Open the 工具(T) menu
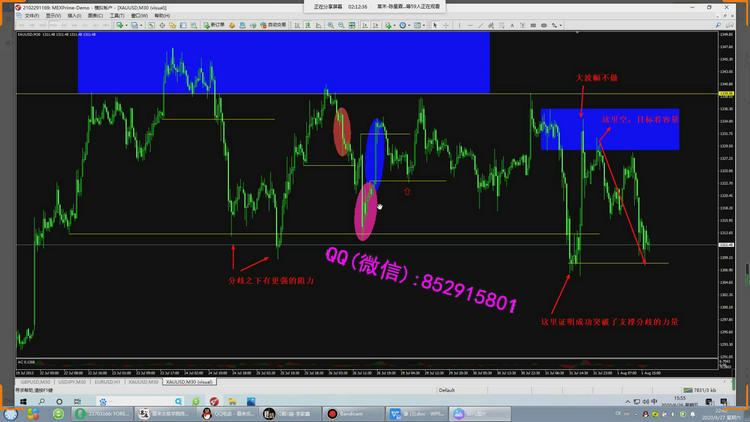750x422 pixels. tap(117, 16)
